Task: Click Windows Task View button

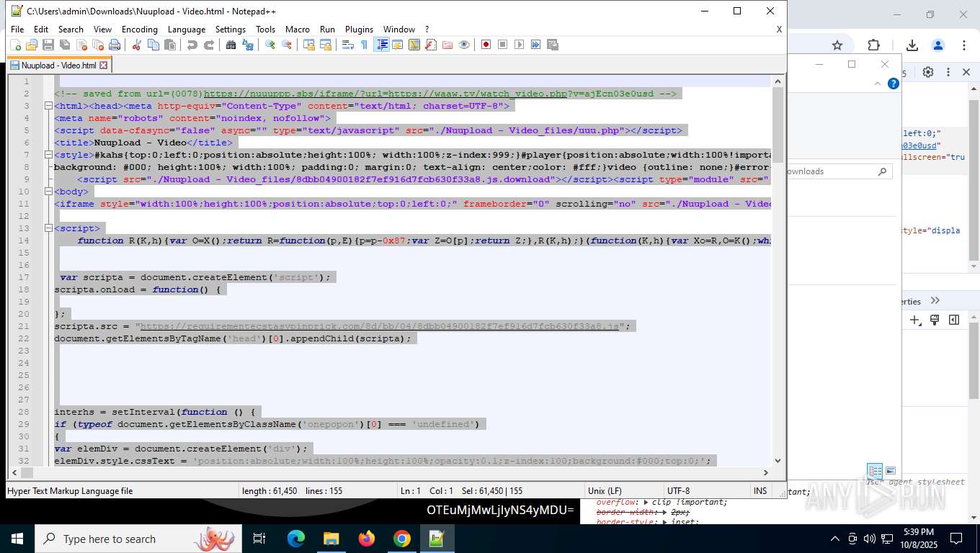Action: [x=259, y=539]
